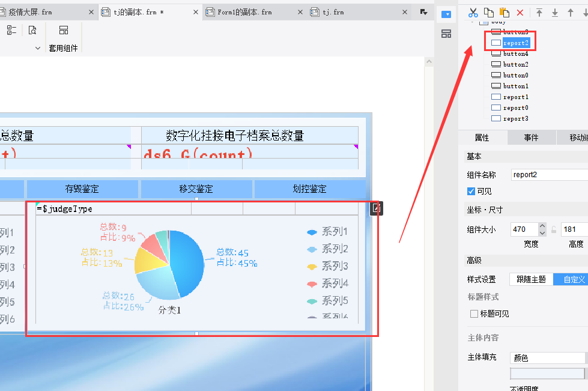Choose 跟随主题 style option
This screenshot has height=391, width=588.
click(531, 279)
